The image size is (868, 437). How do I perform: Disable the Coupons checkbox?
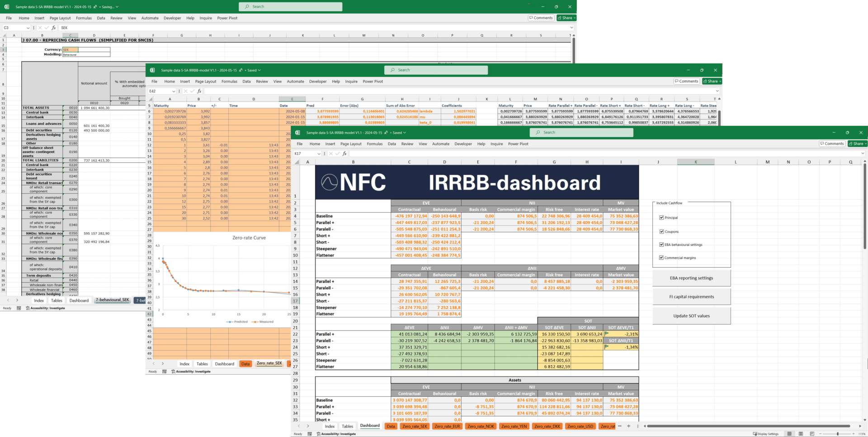661,232
